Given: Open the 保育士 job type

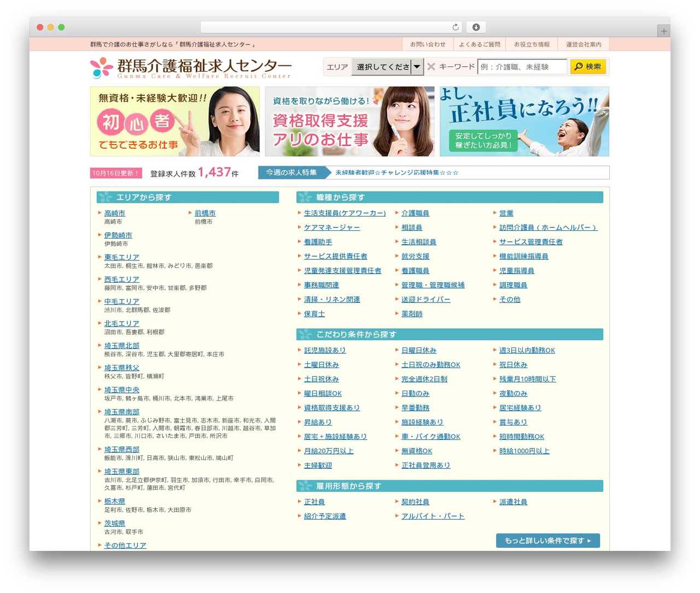Looking at the screenshot, I should (x=314, y=313).
